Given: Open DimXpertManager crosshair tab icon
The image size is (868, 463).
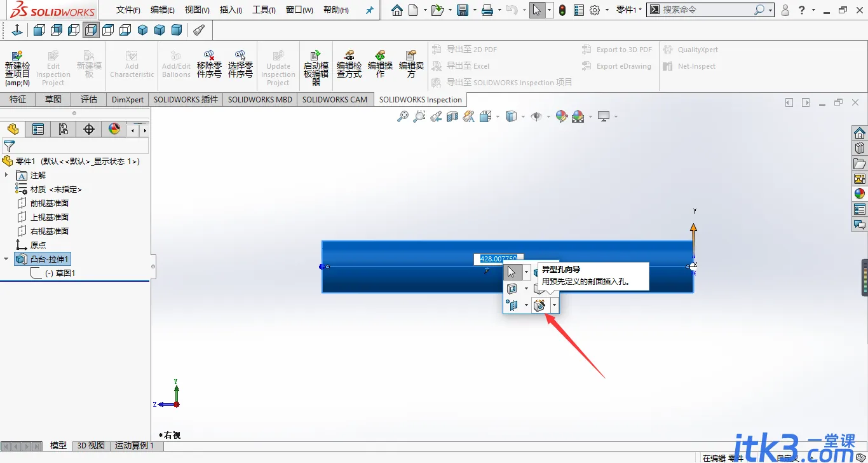Looking at the screenshot, I should (89, 130).
